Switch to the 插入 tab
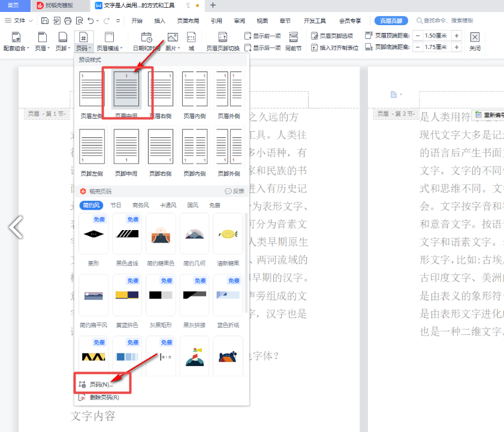504x432 pixels. tap(160, 20)
